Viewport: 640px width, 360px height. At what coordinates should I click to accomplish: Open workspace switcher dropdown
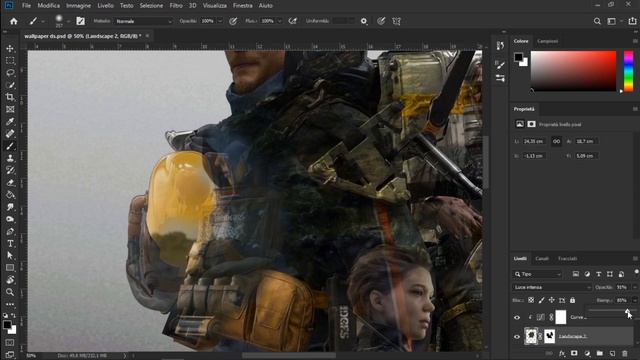(x=613, y=21)
